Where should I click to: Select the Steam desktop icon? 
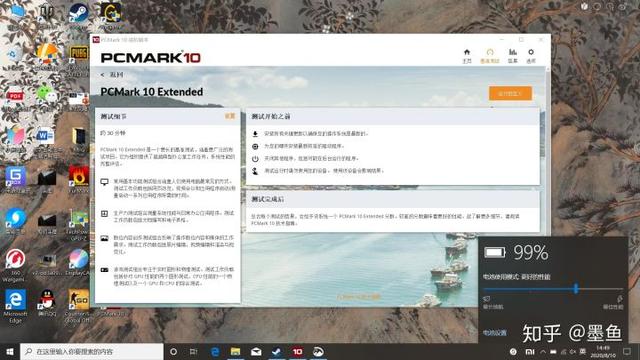[78, 17]
